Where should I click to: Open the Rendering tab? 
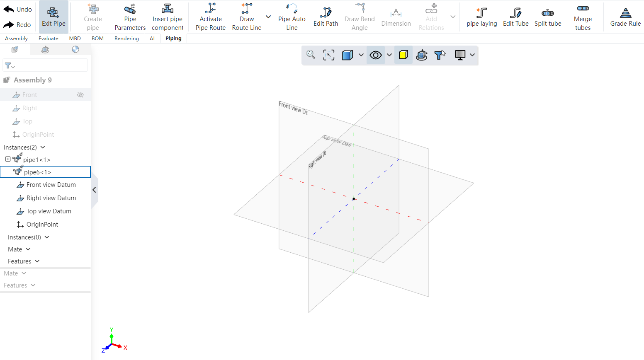pos(126,39)
